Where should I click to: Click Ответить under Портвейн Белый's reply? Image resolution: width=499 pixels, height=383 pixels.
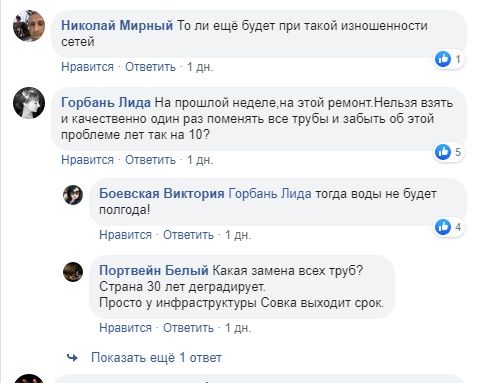[188, 328]
